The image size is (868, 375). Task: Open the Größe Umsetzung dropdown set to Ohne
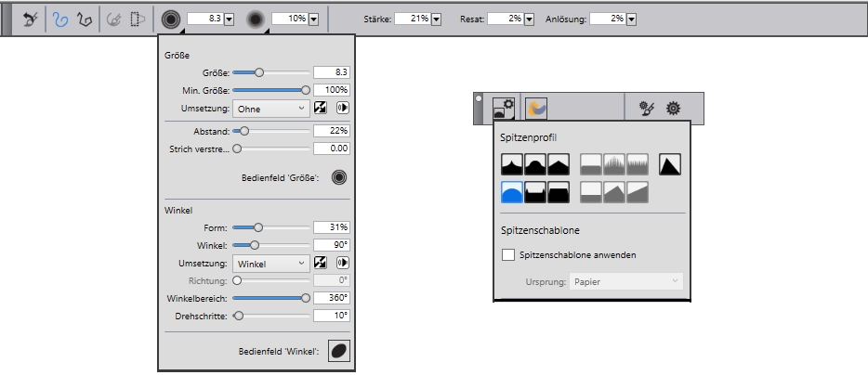click(x=270, y=109)
